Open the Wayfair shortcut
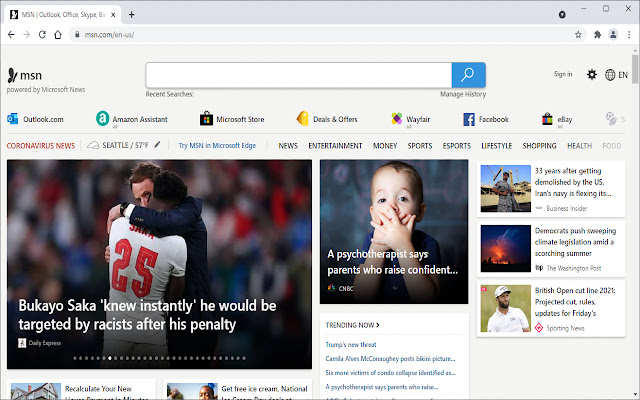The image size is (640, 400). coord(411,119)
